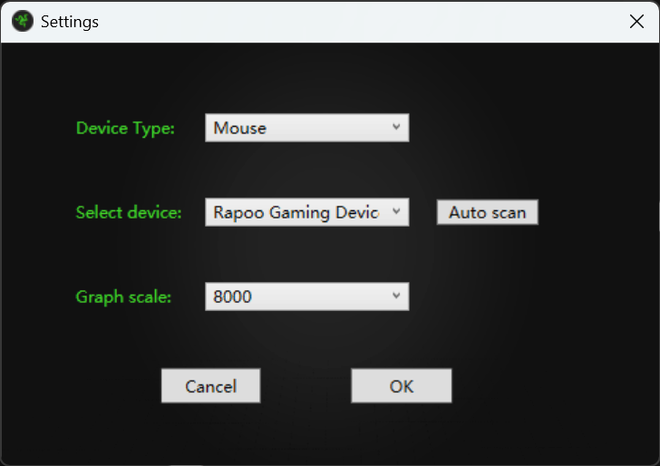Click the Device Type label
Viewport: 660px width, 466px height.
(x=125, y=128)
